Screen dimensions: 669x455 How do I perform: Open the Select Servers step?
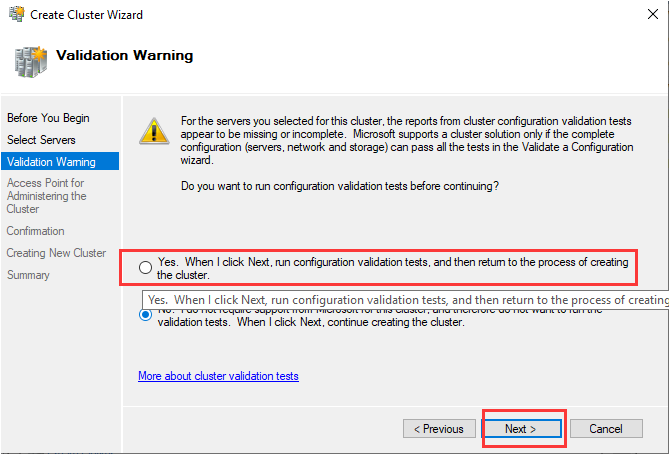click(41, 140)
